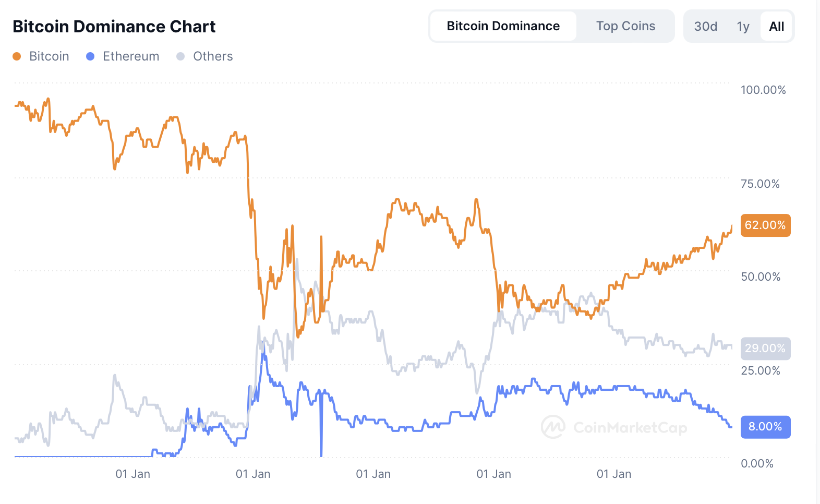Click the gray 29.00% value badge
820x504 pixels.
tap(765, 349)
